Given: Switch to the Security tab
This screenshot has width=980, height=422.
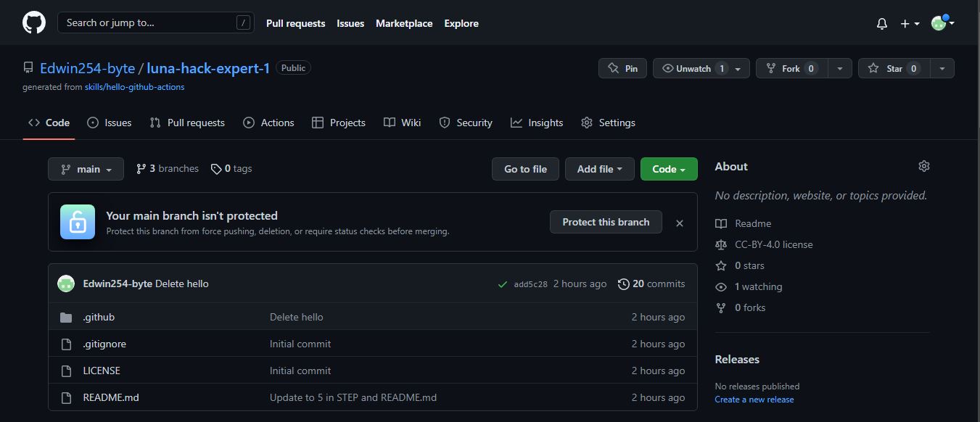Looking at the screenshot, I should [x=466, y=123].
